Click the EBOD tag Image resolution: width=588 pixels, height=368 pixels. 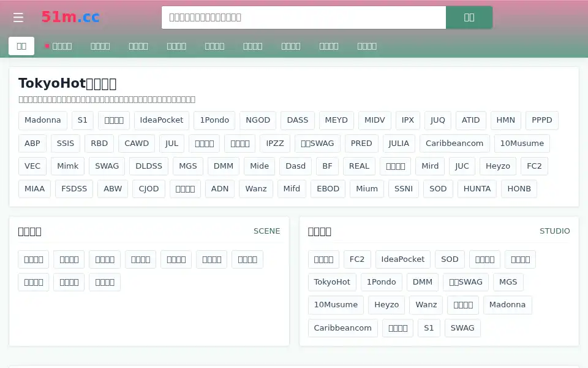328,189
